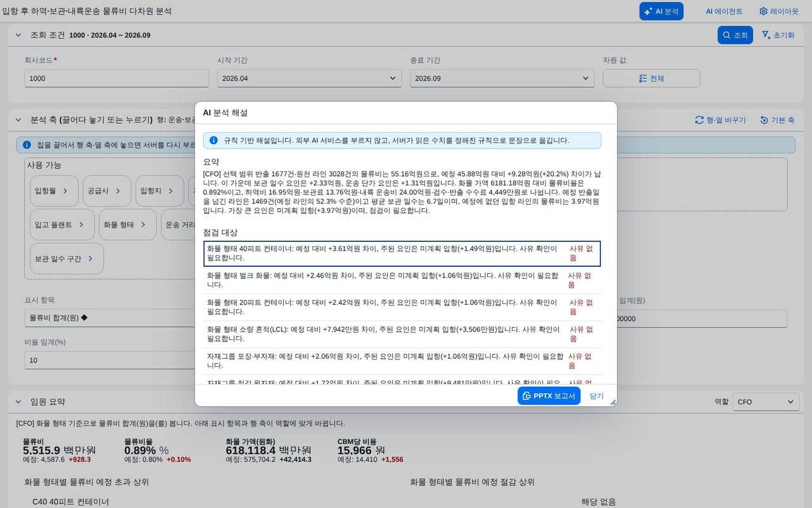This screenshot has height=508, width=812.
Task: Click the reset icon beside 기본 축
Action: click(764, 120)
